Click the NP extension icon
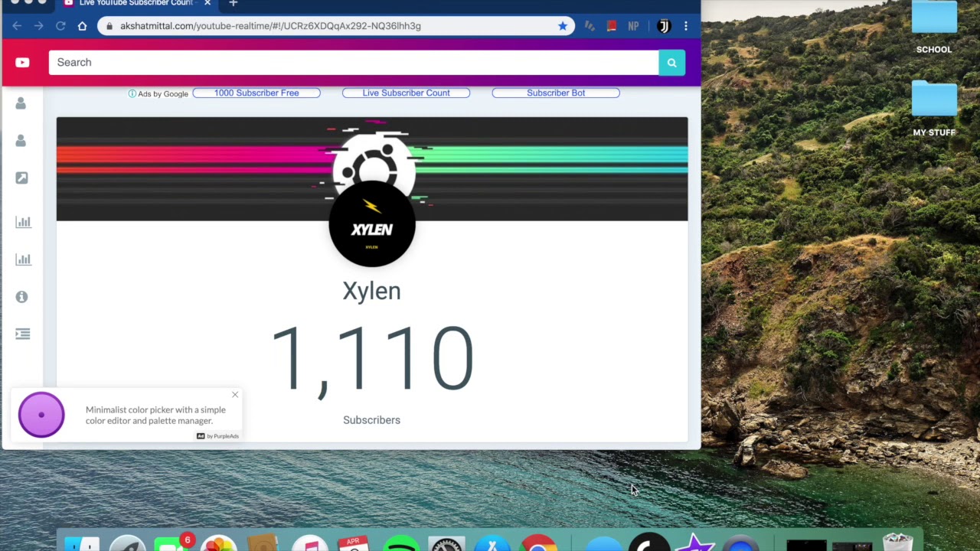The image size is (980, 551). click(633, 26)
